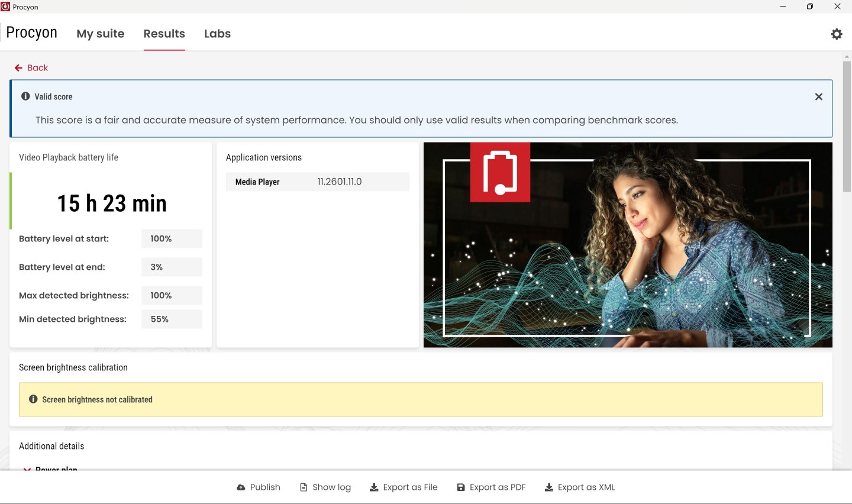Click the Procyon title heading

(x=32, y=33)
